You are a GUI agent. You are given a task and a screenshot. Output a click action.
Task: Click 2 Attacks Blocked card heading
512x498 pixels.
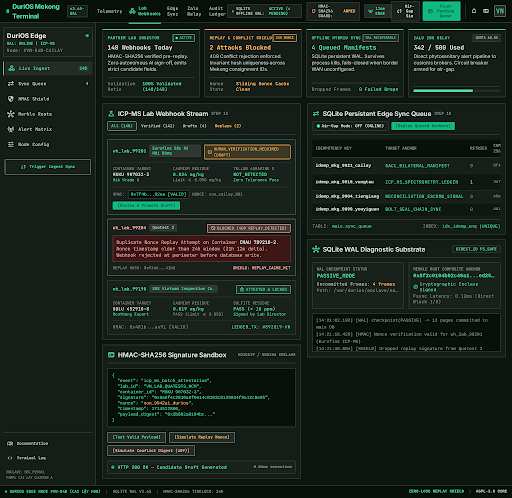[x=240, y=48]
